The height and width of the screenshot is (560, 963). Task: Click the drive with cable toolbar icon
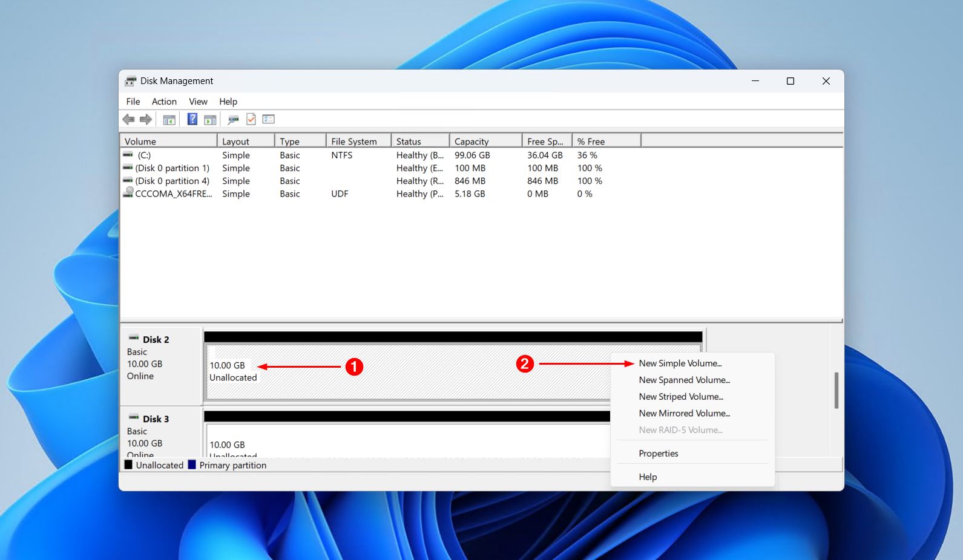pyautogui.click(x=233, y=120)
